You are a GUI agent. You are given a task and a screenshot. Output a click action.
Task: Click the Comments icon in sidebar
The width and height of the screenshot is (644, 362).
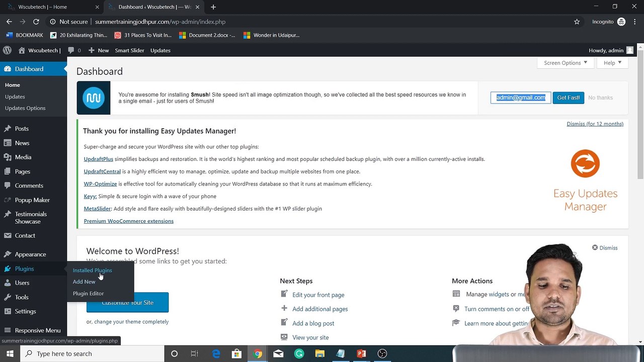click(8, 186)
